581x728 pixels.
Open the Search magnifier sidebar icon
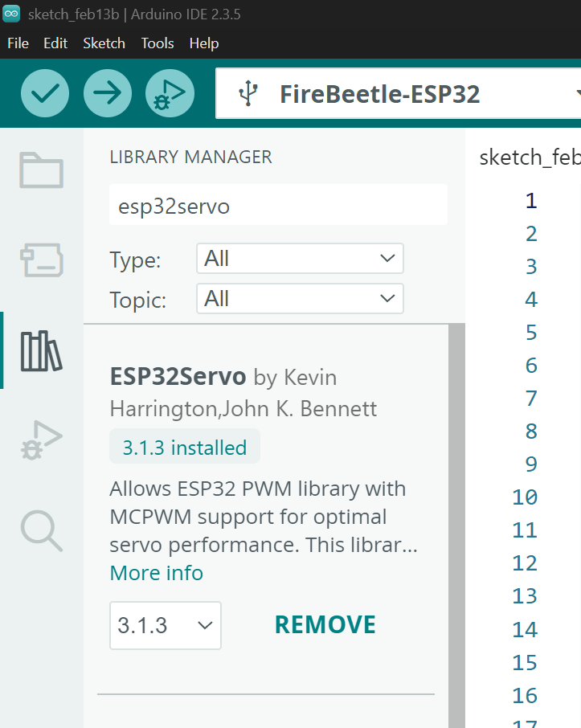point(41,530)
